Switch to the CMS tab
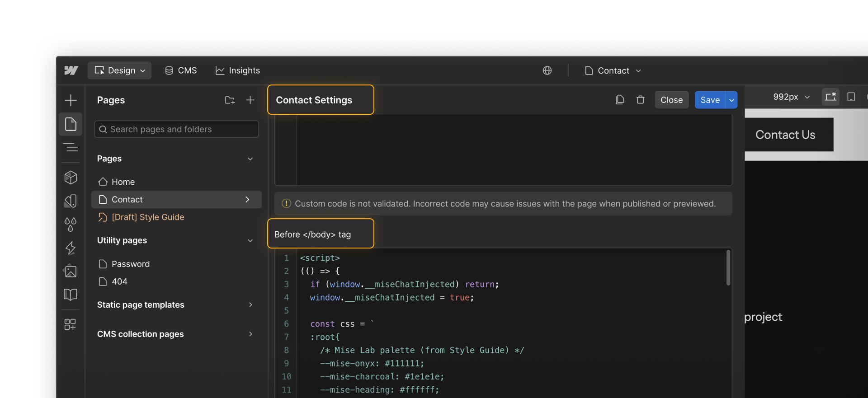 [x=181, y=70]
